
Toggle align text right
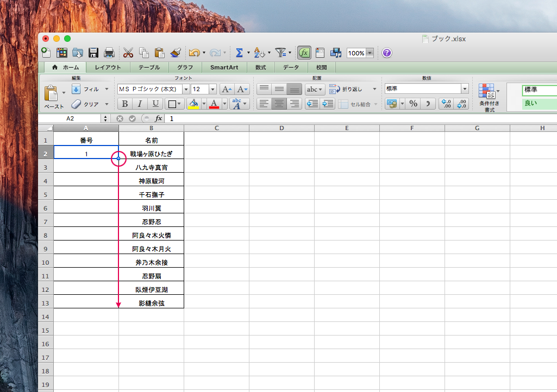tap(294, 104)
